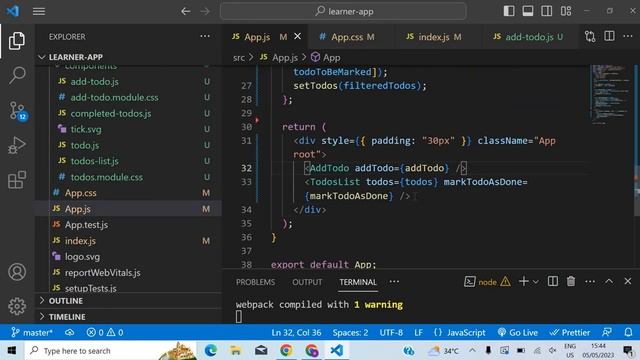Screen dimensions: 640x360
Task: Open tick.svg in the file tree
Action: pos(86,129)
